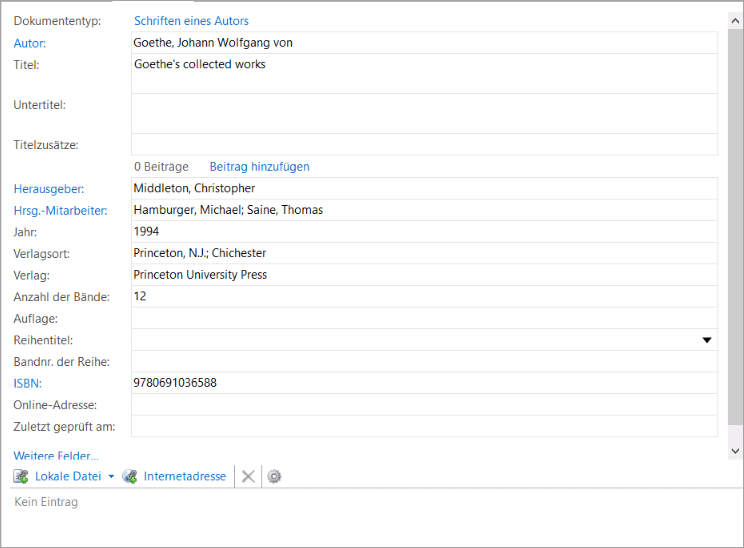Screen dimensions: 744x548
Task: Click the Verlagsort field Princeton, N.J.; Chichester
Action: (x=424, y=253)
